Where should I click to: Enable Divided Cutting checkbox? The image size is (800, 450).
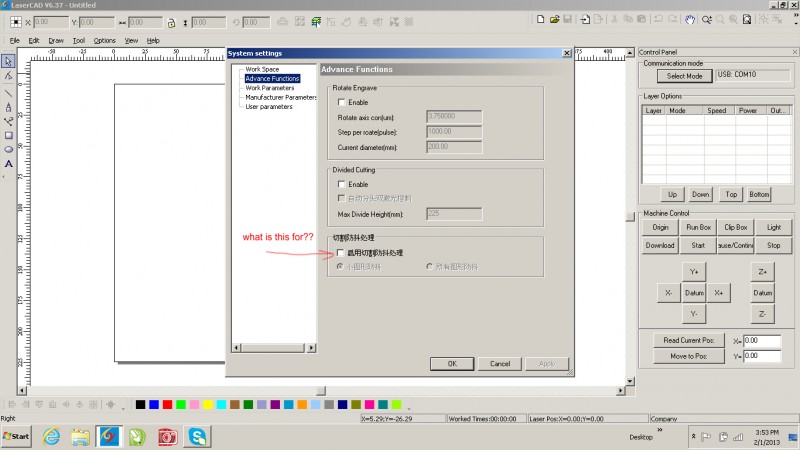coord(342,184)
